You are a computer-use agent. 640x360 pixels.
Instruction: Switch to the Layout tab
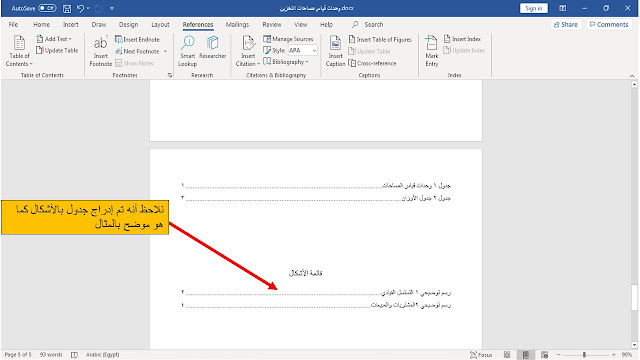[x=160, y=24]
